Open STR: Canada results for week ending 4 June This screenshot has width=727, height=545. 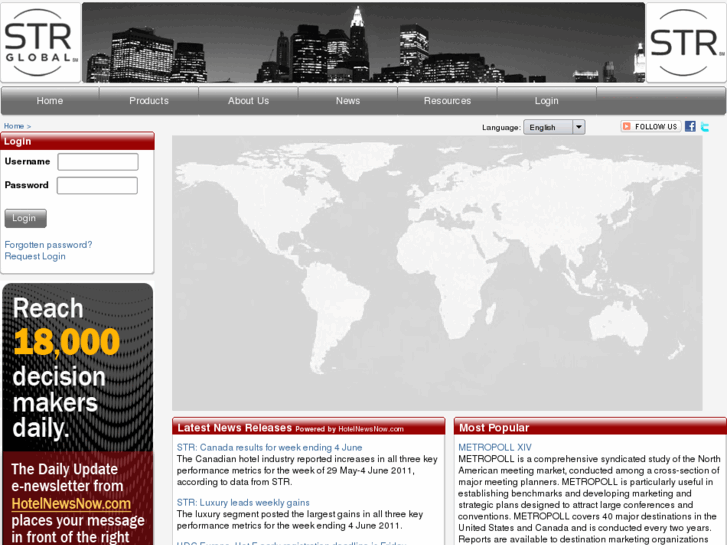(269, 447)
